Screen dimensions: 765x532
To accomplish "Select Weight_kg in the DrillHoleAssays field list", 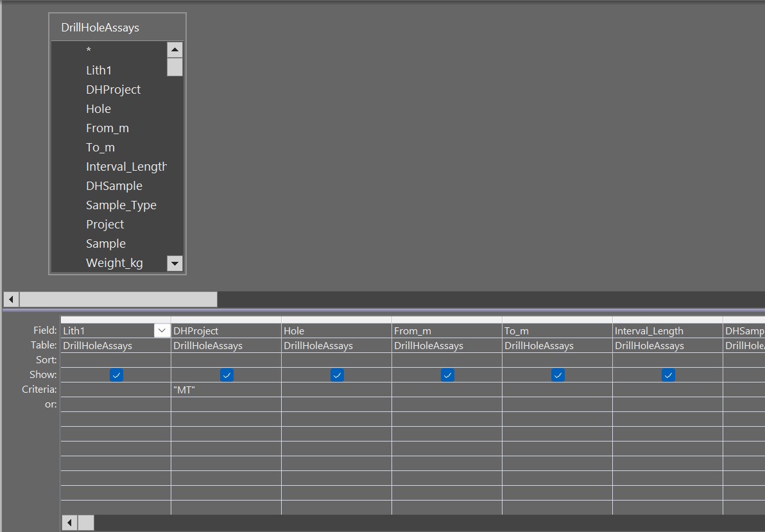I will [x=114, y=262].
